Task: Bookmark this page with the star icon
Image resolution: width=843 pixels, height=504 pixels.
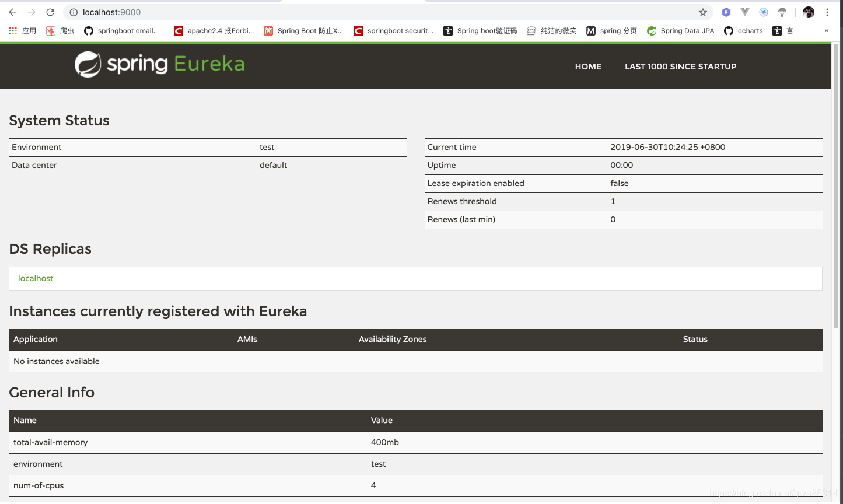Action: click(x=703, y=12)
